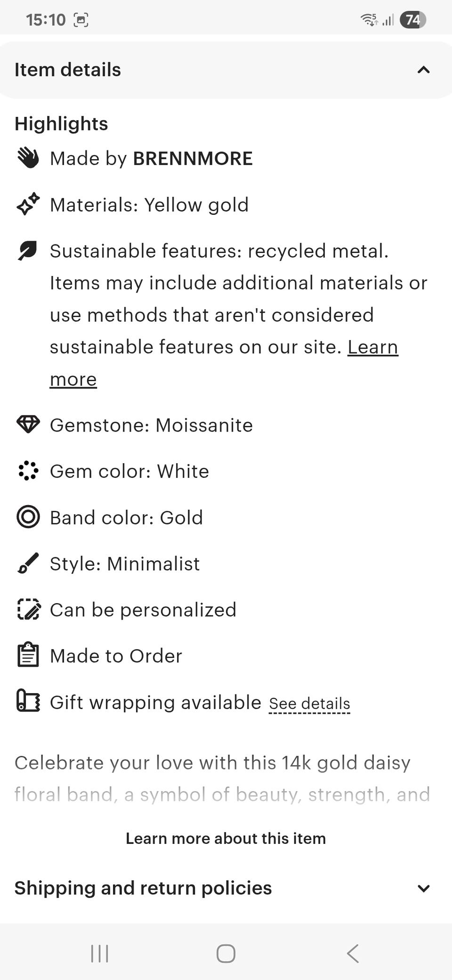Viewport: 452px width, 980px height.
Task: Collapse the Item details section
Action: pyautogui.click(x=423, y=70)
